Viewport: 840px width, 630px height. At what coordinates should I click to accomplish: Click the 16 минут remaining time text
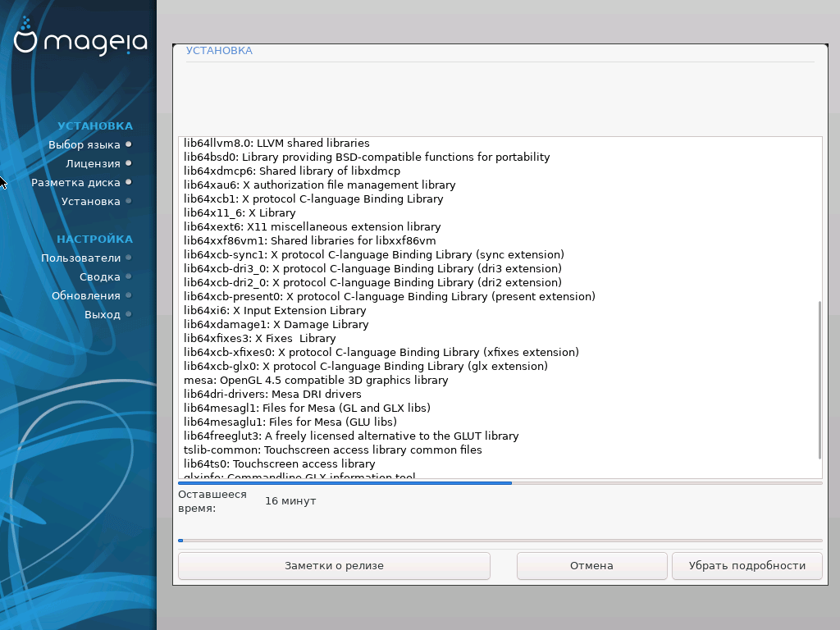(x=290, y=500)
